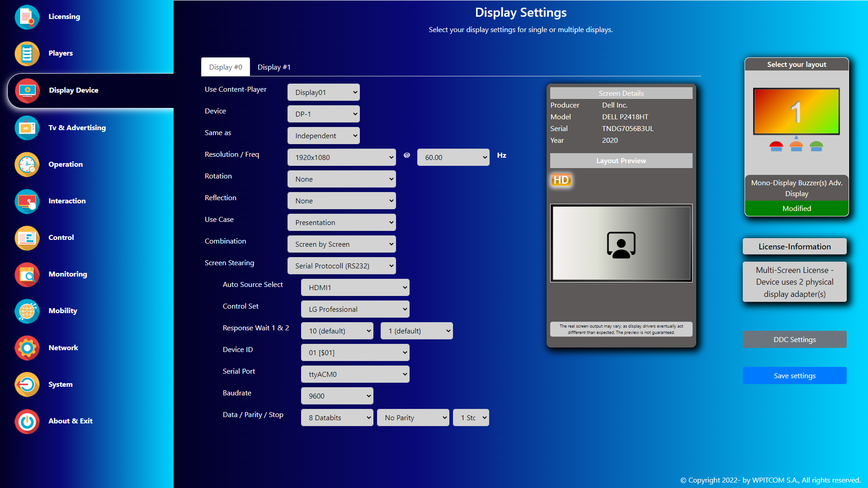Expand the Rotation dropdown

341,179
